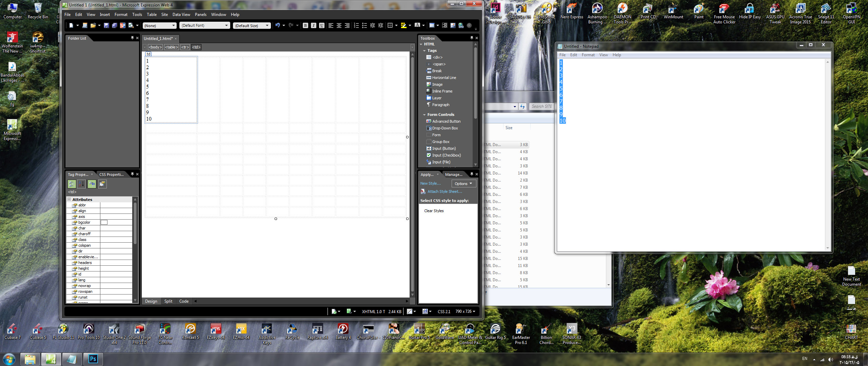Select the <table> breadcrumb tag
This screenshot has height=366, width=868.
click(171, 47)
